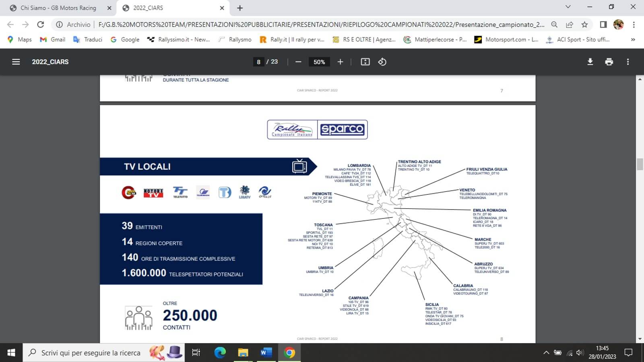Screen dimensions: 644x362
Task: Open the Motorsport.com bookmark
Action: tap(506, 39)
